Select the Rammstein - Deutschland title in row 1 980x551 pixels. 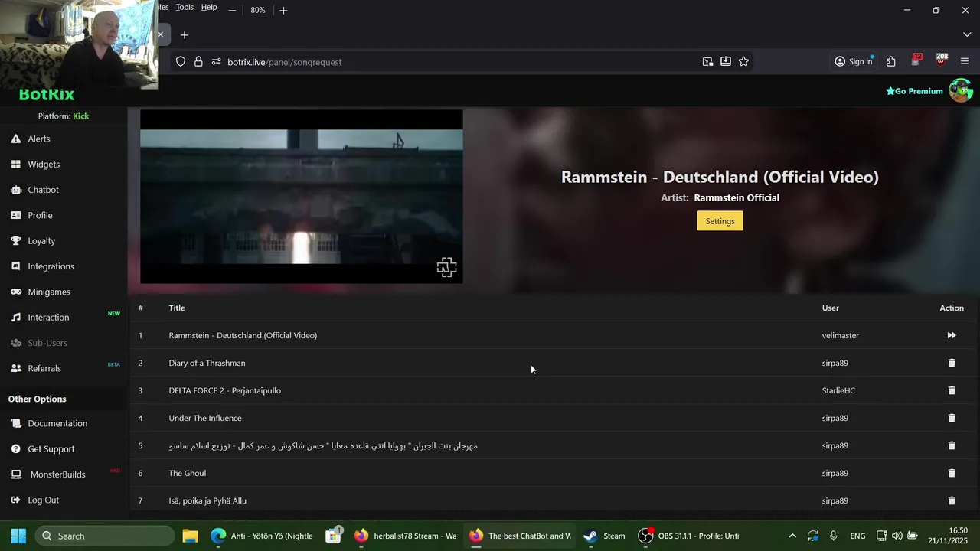point(243,335)
